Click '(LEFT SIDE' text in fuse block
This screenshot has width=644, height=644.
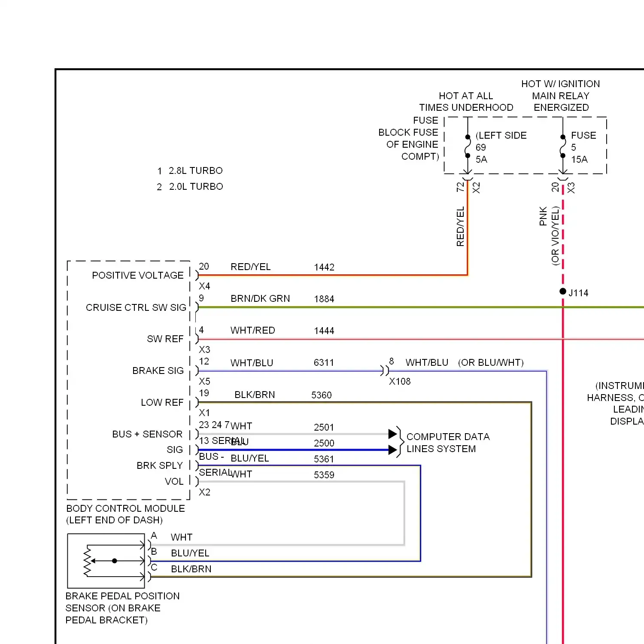tap(501, 135)
